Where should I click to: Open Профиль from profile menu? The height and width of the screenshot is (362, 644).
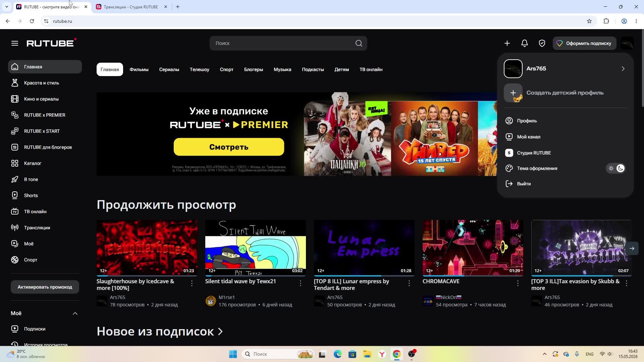pos(565,121)
